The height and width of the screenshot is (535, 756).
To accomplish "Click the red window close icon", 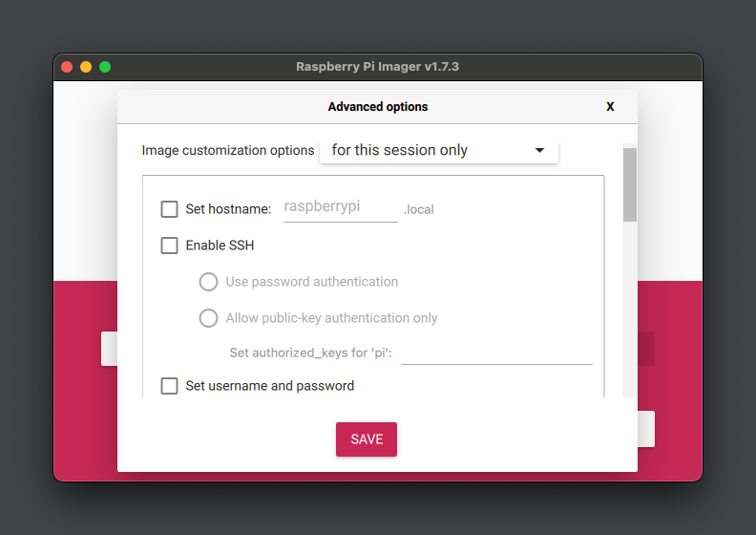I will (x=67, y=67).
